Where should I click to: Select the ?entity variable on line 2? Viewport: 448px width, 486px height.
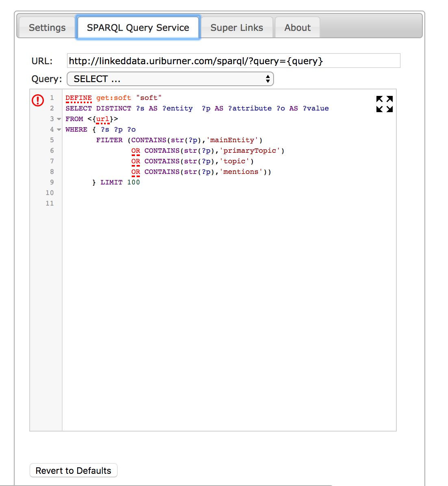[177, 108]
